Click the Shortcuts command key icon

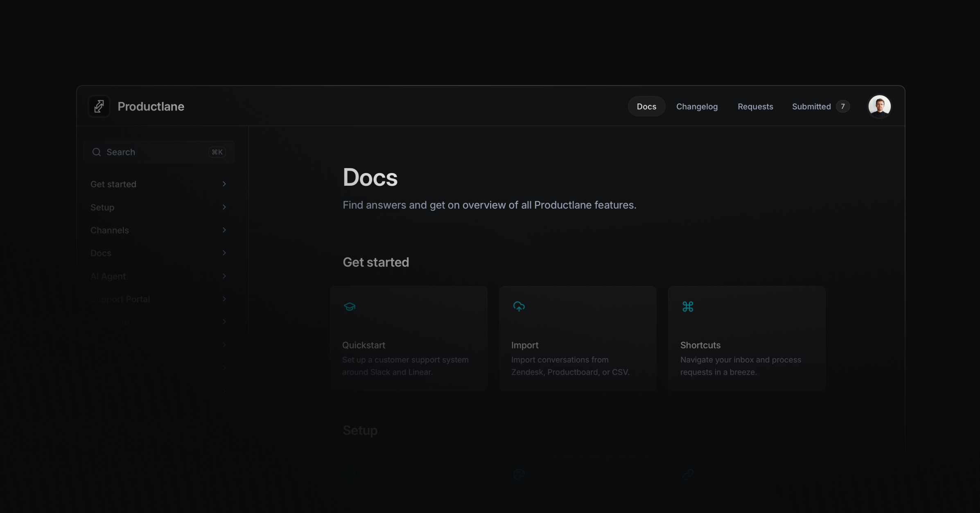coord(688,306)
